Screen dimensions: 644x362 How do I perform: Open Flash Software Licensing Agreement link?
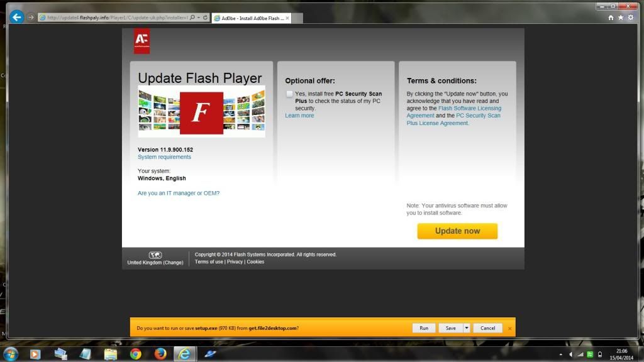click(x=454, y=112)
